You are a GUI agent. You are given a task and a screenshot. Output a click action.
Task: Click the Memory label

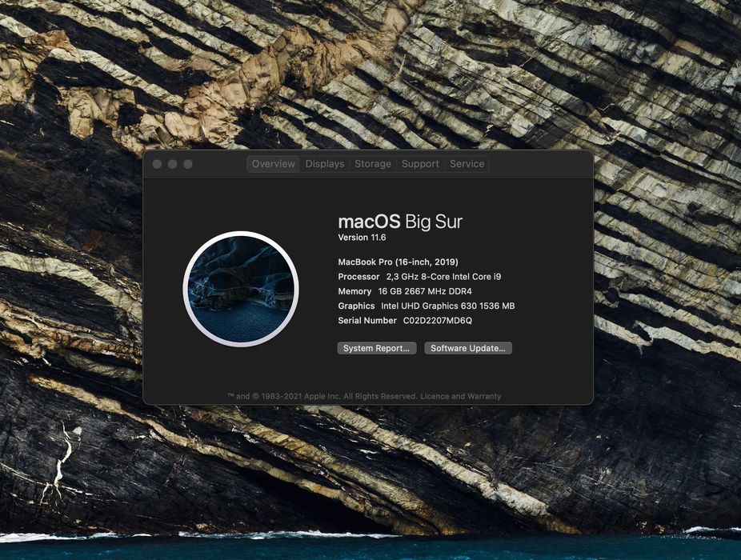tap(354, 291)
